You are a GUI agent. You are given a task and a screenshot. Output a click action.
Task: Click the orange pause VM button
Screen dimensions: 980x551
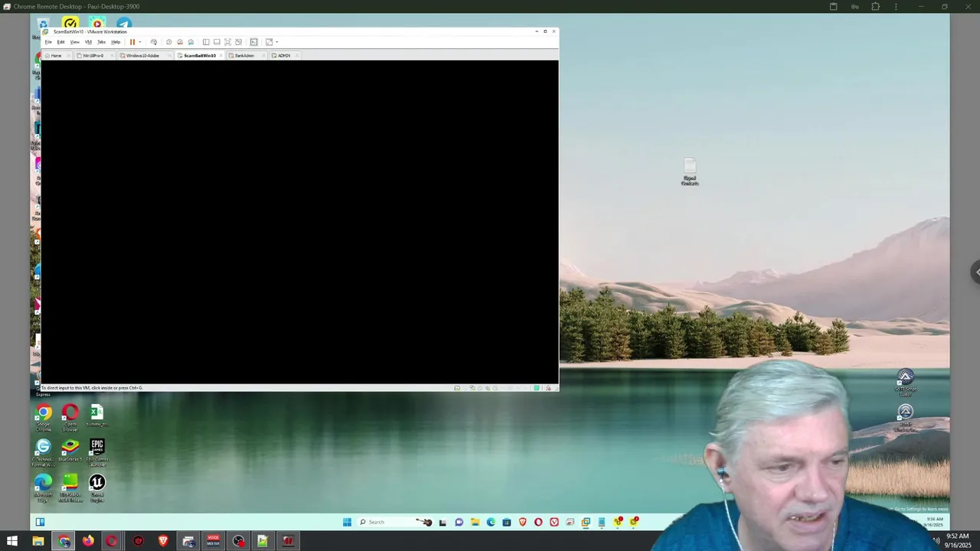click(132, 42)
